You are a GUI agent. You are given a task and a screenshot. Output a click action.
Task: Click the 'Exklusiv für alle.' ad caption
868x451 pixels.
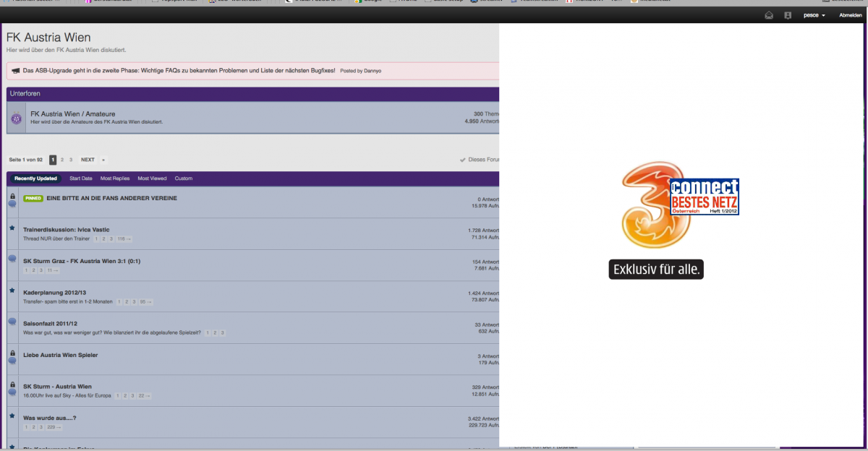[656, 270]
